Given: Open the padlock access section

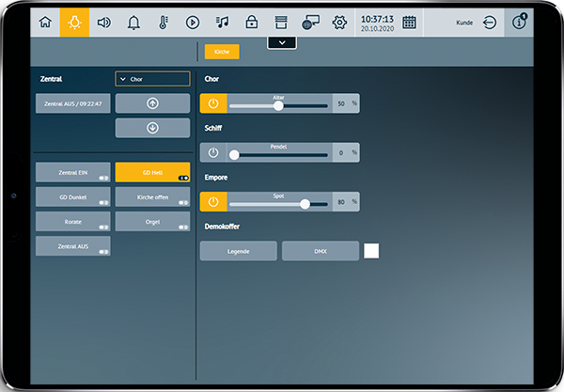Looking at the screenshot, I should (251, 23).
